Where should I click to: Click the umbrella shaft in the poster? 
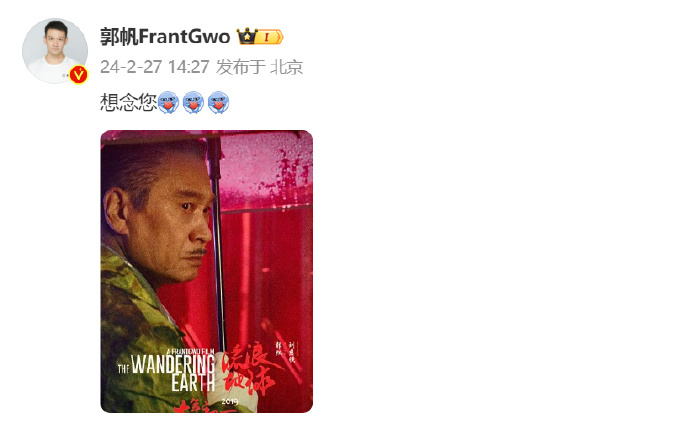(x=217, y=244)
